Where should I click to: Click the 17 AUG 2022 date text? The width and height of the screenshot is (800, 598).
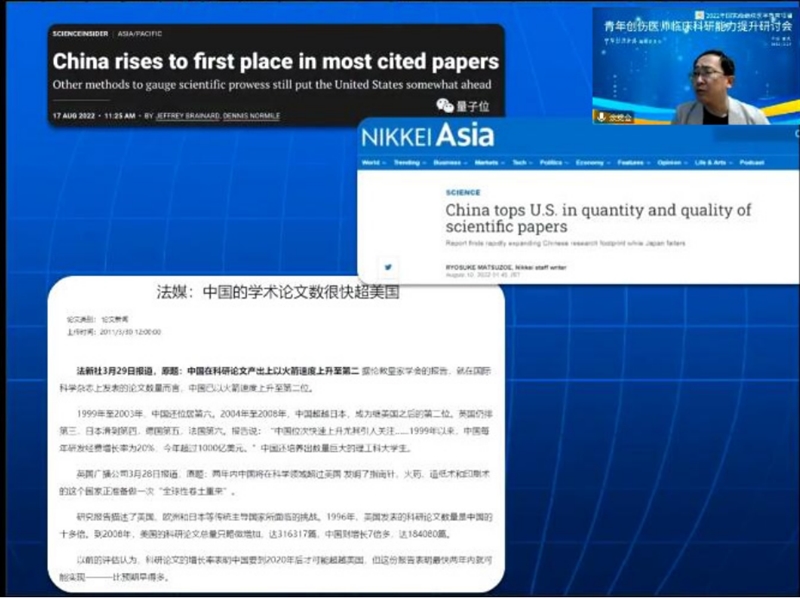pos(73,116)
